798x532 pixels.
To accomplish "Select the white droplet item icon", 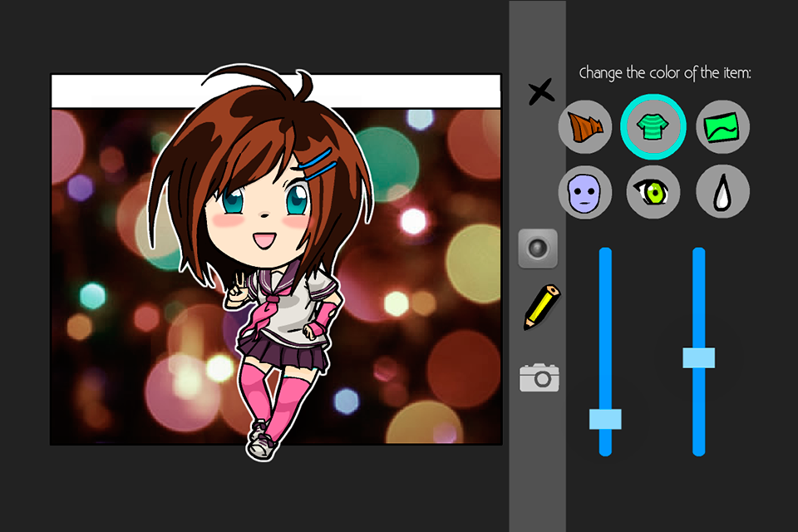I will [722, 193].
